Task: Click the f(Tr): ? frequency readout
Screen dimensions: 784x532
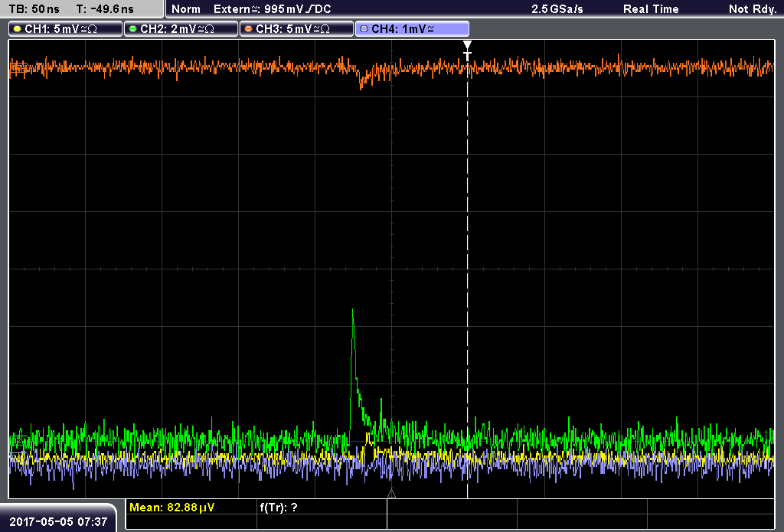Action: (279, 508)
